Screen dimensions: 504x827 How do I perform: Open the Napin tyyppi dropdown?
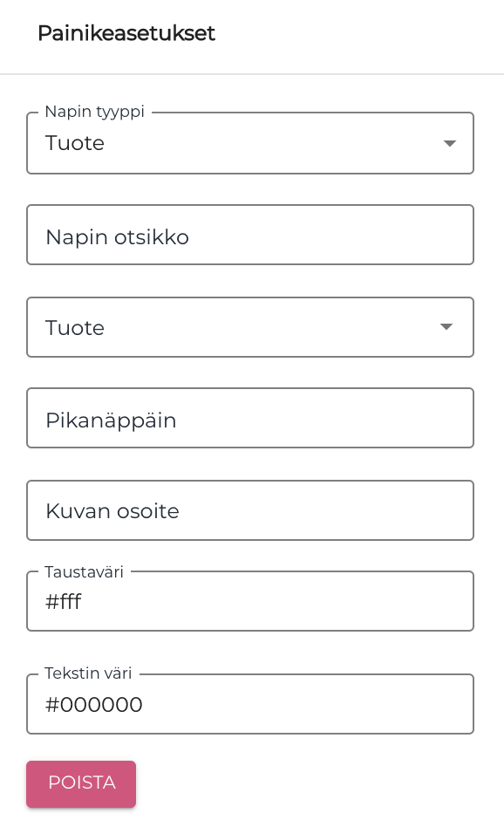(250, 143)
